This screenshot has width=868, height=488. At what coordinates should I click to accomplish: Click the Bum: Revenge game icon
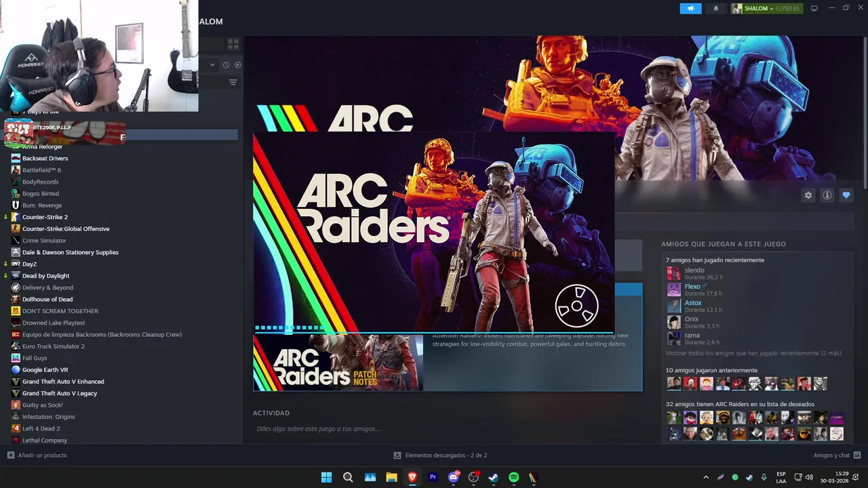16,205
